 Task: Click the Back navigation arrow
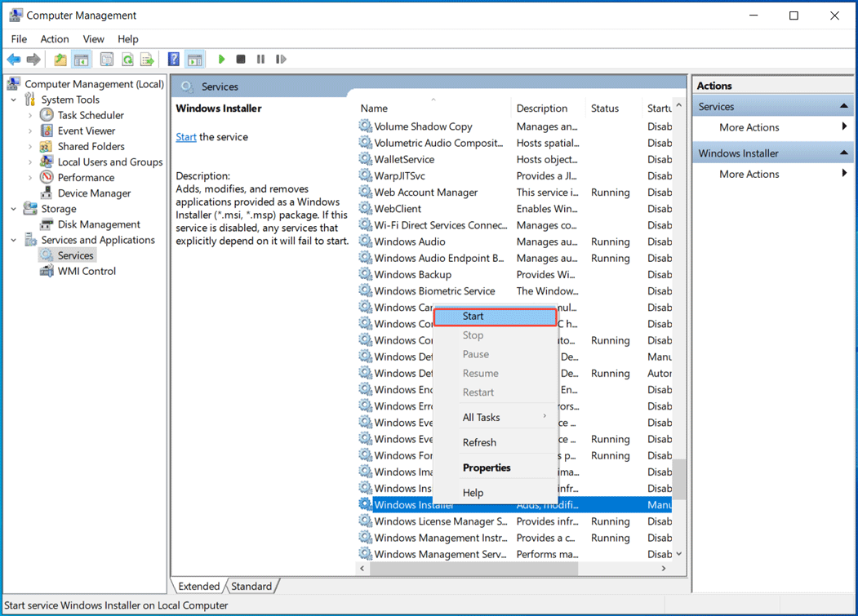tap(13, 59)
